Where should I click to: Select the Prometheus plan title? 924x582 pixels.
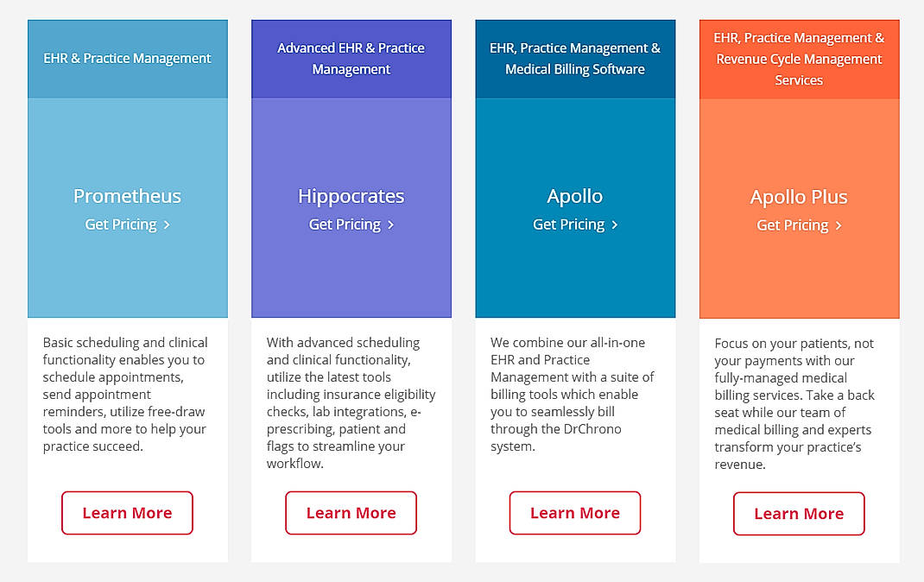tap(127, 196)
